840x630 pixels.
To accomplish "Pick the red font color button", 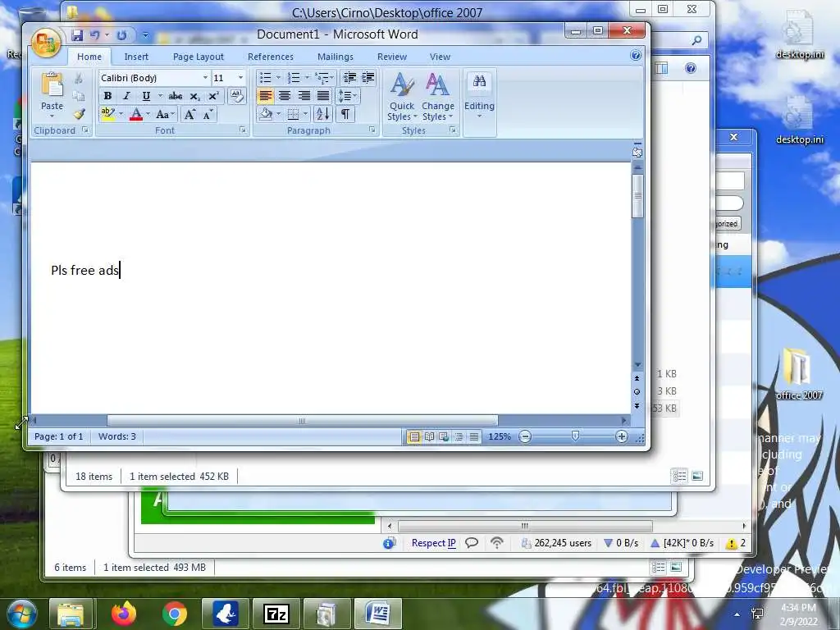I will tap(136, 114).
